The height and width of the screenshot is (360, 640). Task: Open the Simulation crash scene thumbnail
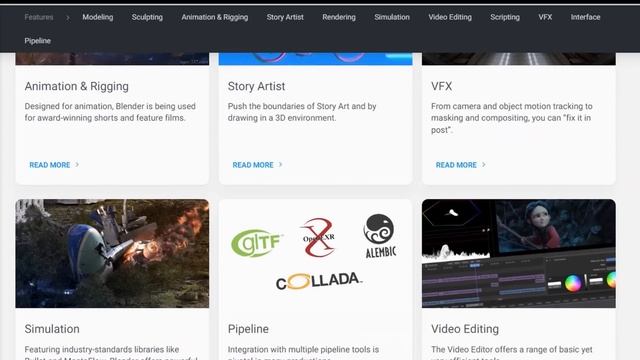(112, 253)
